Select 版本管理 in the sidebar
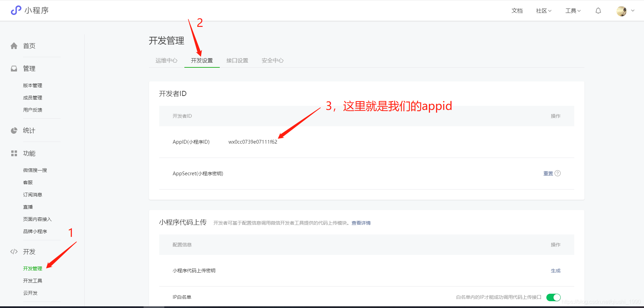This screenshot has width=644, height=308. coord(32,85)
